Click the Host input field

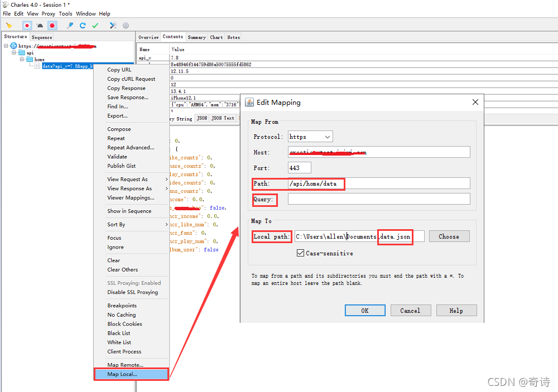[x=379, y=152]
